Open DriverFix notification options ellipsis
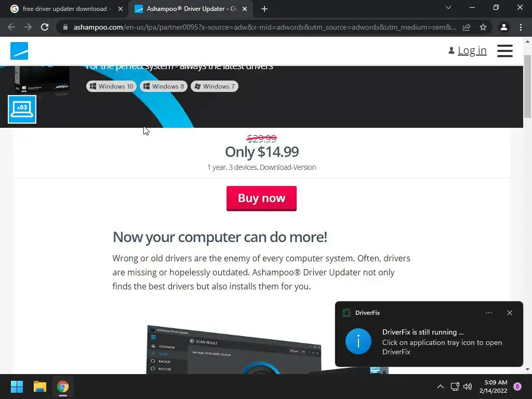This screenshot has width=532, height=399. 489,313
